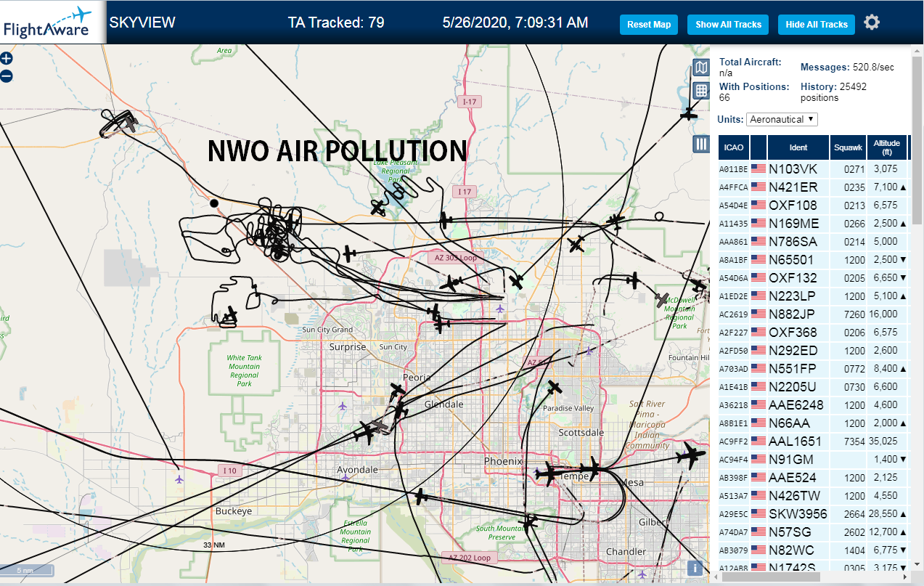Select the SKW3956 aircraft row
924x586 pixels.
pyautogui.click(x=813, y=513)
